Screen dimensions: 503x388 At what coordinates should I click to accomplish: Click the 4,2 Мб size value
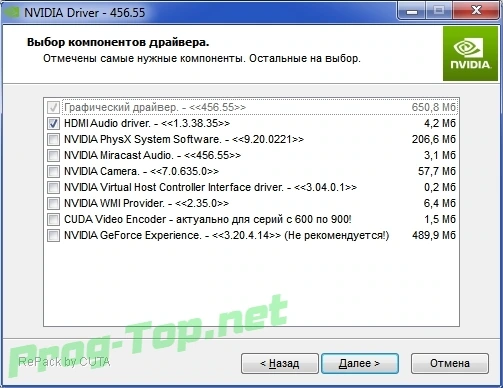click(x=440, y=123)
